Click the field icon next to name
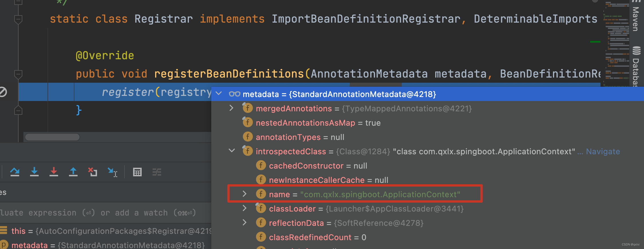Image resolution: width=644 pixels, height=249 pixels. point(261,194)
